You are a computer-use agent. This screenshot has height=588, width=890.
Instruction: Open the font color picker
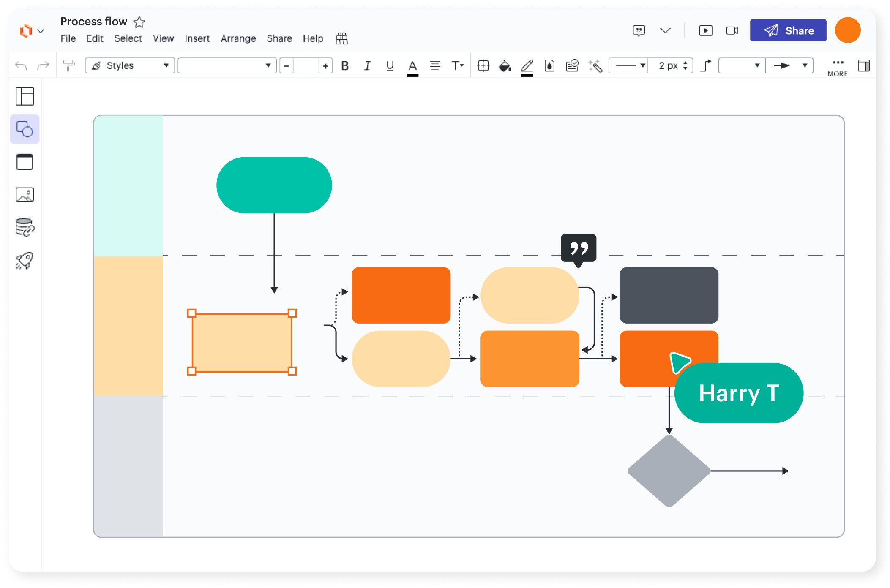tap(412, 65)
